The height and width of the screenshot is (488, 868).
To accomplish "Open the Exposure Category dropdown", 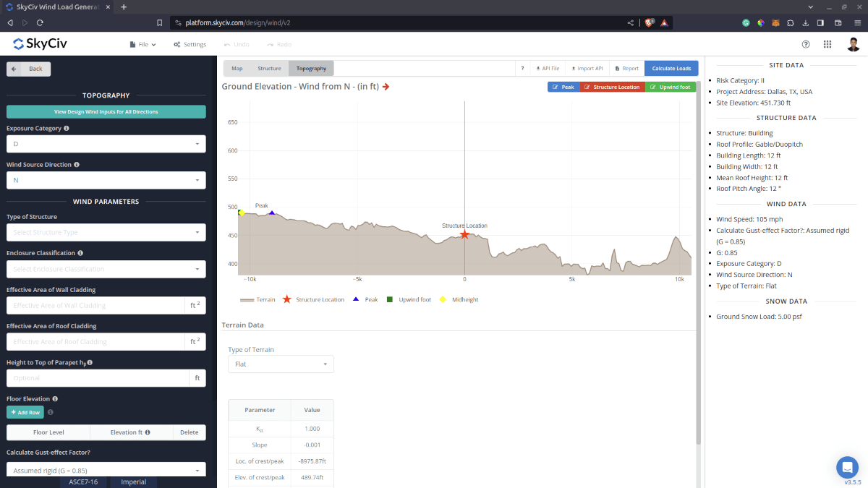I will click(x=106, y=144).
